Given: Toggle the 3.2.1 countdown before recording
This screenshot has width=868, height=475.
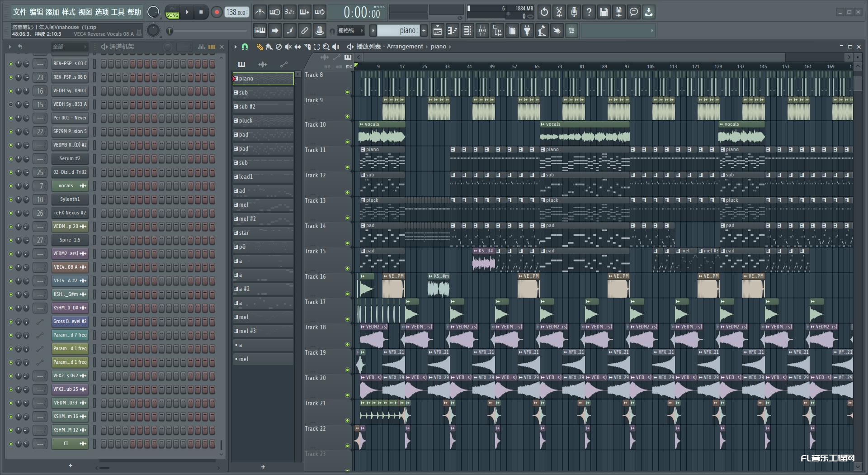Looking at the screenshot, I should point(290,12).
